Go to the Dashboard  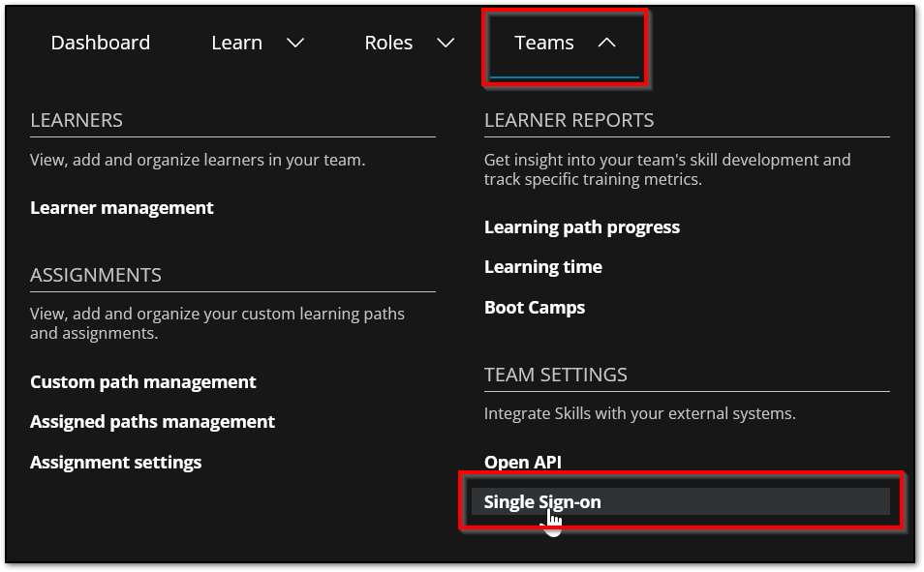click(100, 43)
